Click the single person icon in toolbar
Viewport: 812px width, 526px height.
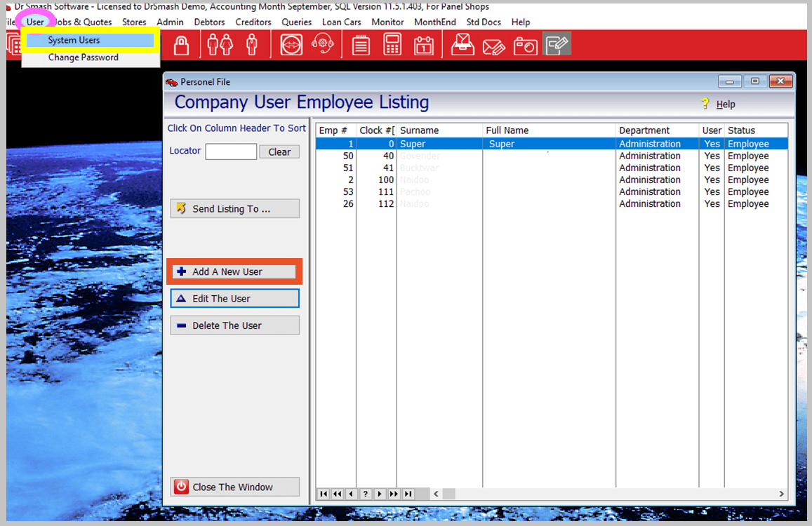(252, 44)
